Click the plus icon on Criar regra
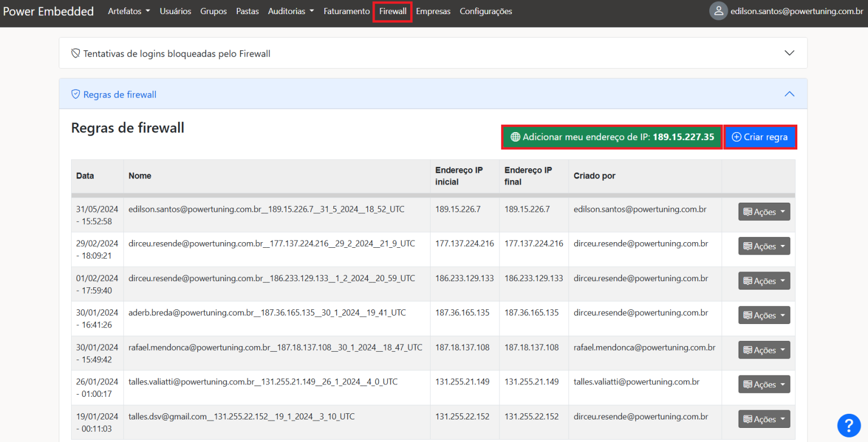The width and height of the screenshot is (868, 442). pyautogui.click(x=736, y=137)
